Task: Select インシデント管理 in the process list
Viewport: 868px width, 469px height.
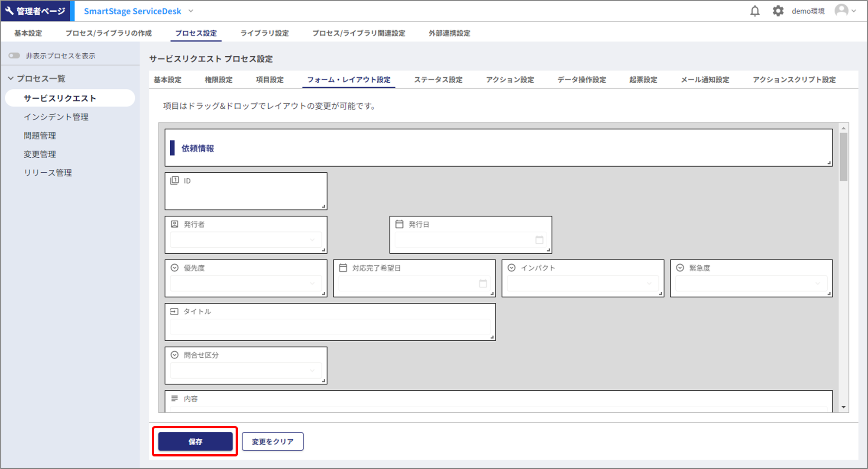Action: 56,117
